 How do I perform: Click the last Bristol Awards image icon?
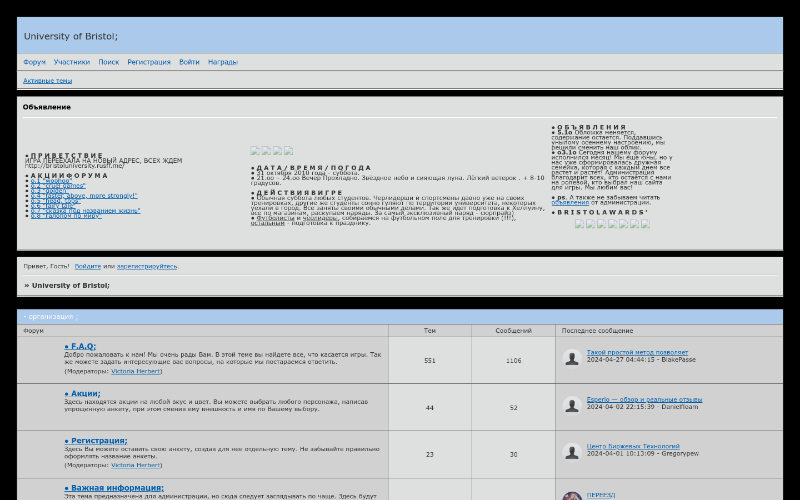tap(644, 224)
